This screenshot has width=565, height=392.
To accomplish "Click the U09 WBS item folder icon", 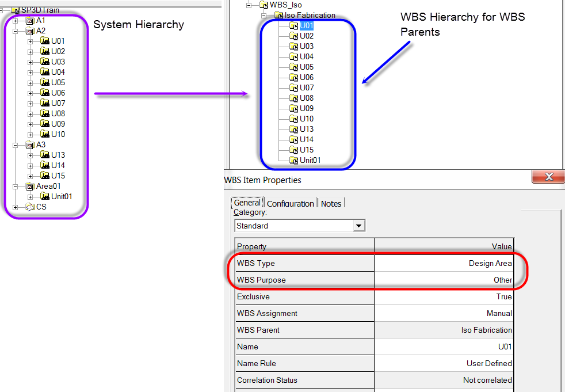I will [x=293, y=109].
